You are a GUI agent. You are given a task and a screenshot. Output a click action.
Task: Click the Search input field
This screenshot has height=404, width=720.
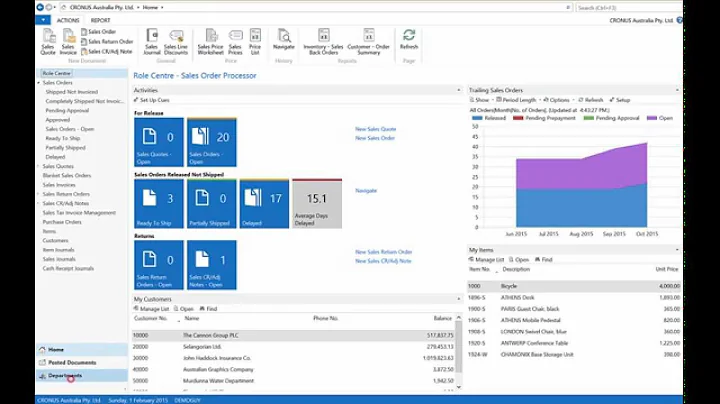click(629, 7)
